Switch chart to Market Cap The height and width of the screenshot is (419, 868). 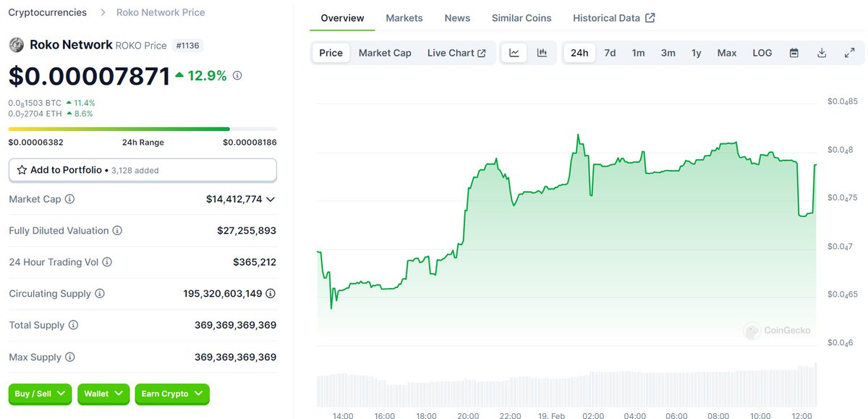coord(385,53)
